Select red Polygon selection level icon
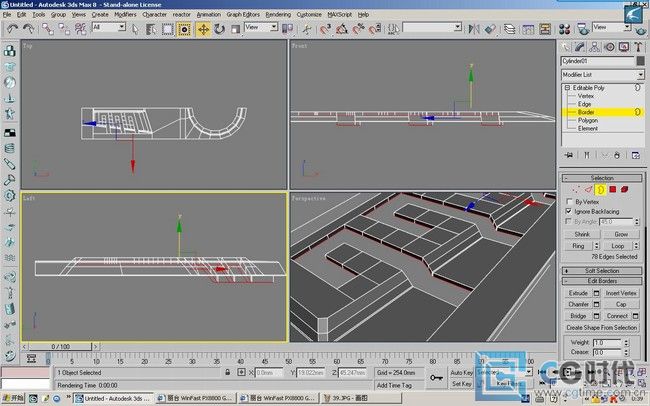650x406 pixels. coord(613,190)
